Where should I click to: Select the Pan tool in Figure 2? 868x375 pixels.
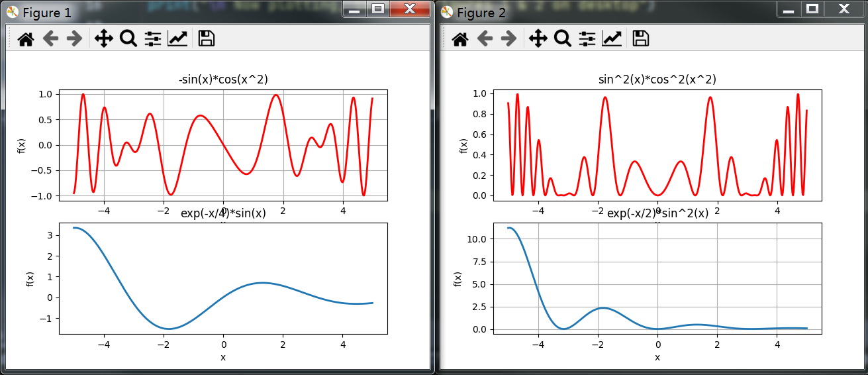pos(538,39)
